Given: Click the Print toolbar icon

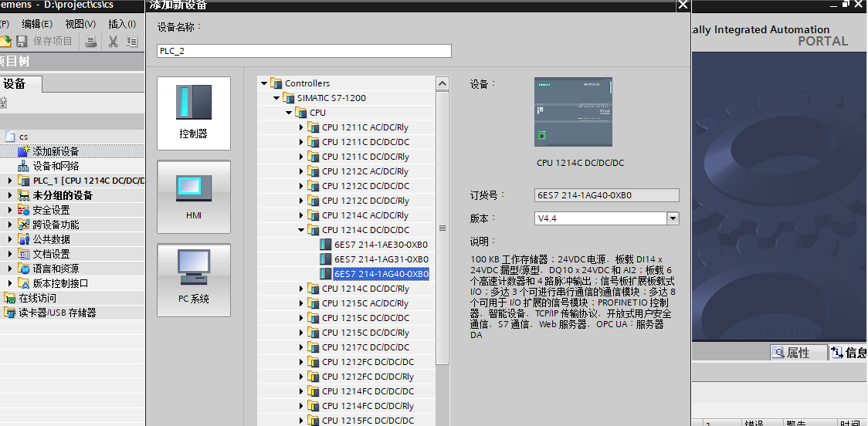Looking at the screenshot, I should coord(91,42).
